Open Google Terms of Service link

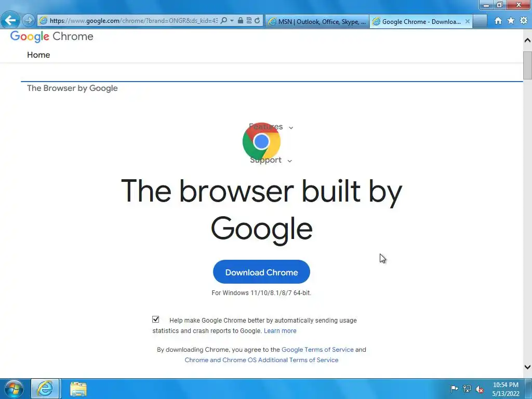click(317, 350)
